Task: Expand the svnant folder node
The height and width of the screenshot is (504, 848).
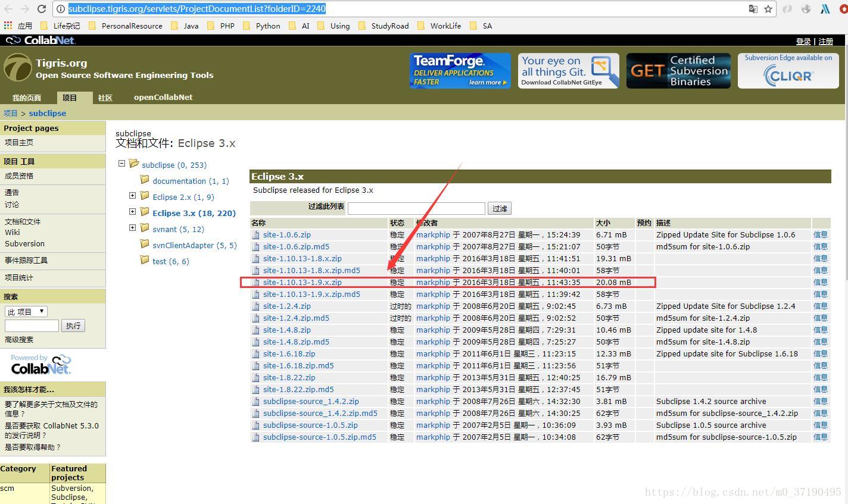Action: tap(132, 227)
